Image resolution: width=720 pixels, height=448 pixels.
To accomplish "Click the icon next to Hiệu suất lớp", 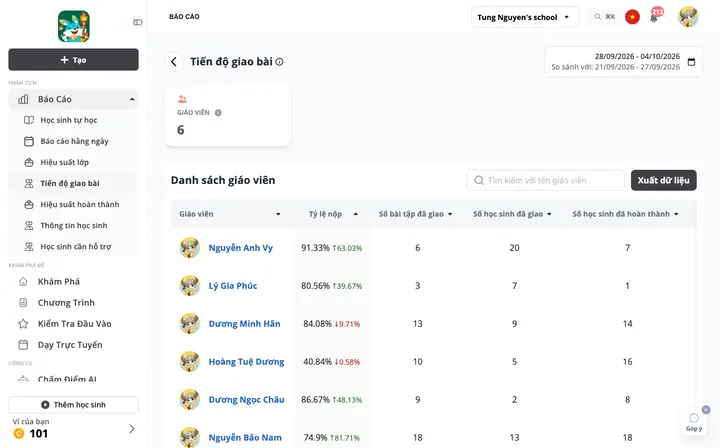I will click(29, 162).
